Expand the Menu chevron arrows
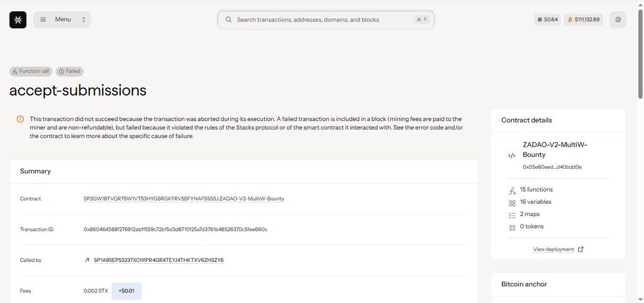Image resolution: width=644 pixels, height=303 pixels. pos(84,19)
